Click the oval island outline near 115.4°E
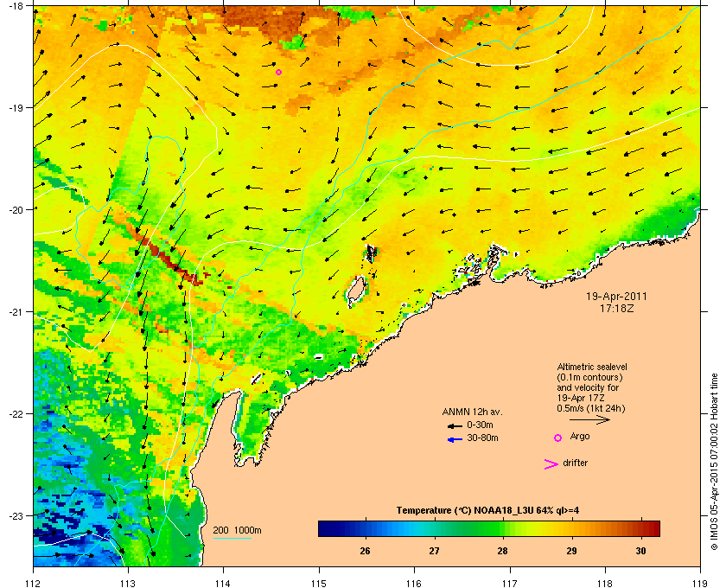 coord(357,291)
